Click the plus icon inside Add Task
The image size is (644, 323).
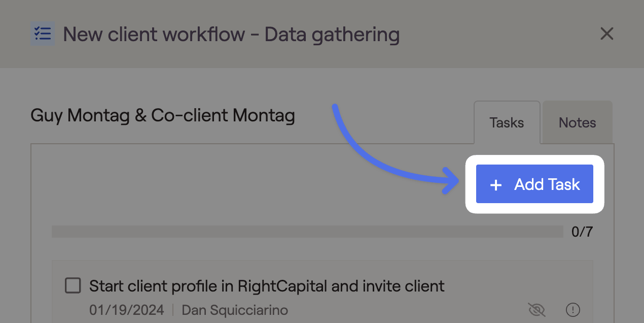[496, 185]
